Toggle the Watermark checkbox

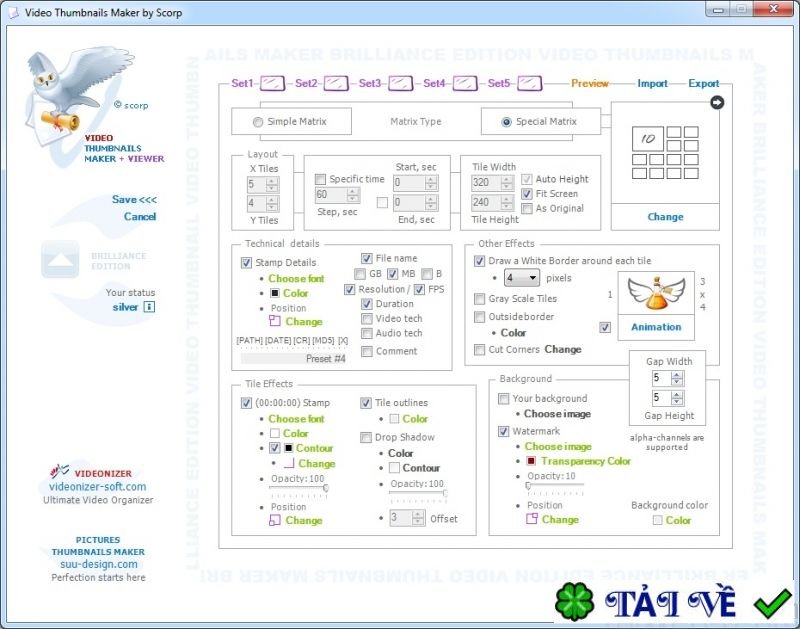point(504,432)
